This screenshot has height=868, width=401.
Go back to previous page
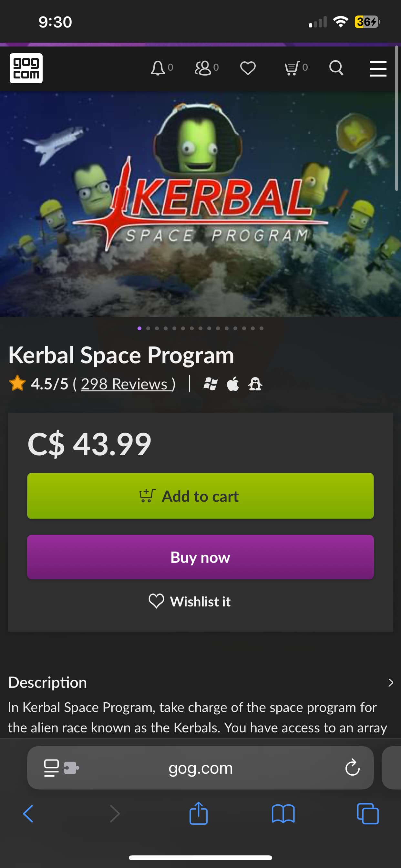pos(28,814)
